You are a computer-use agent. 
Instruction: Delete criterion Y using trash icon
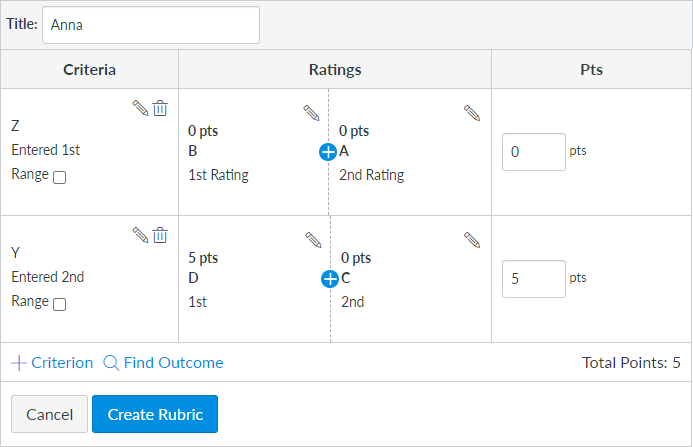(x=160, y=235)
